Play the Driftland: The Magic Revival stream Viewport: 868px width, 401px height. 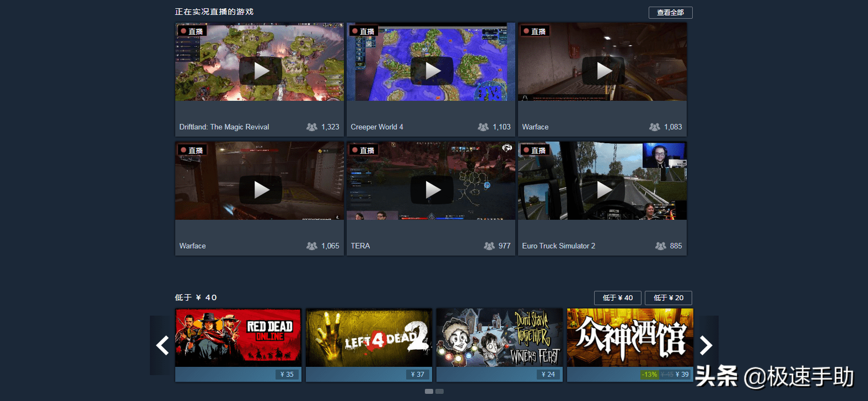click(261, 71)
